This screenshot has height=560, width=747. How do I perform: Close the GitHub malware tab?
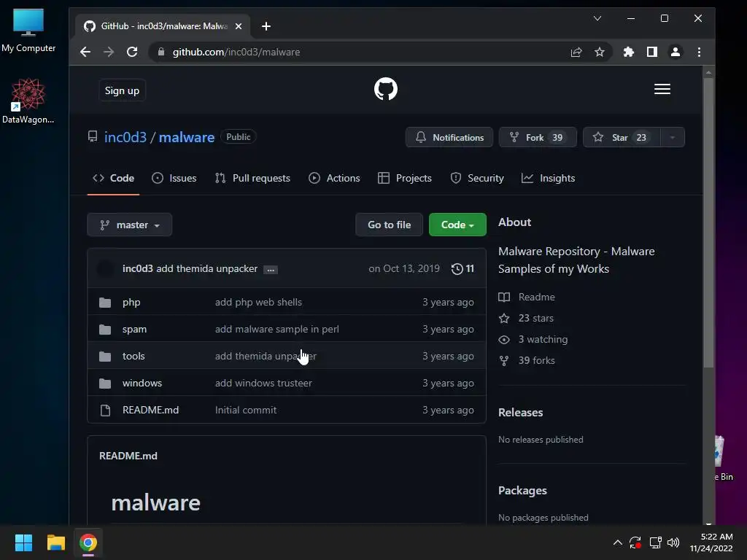coord(239,26)
